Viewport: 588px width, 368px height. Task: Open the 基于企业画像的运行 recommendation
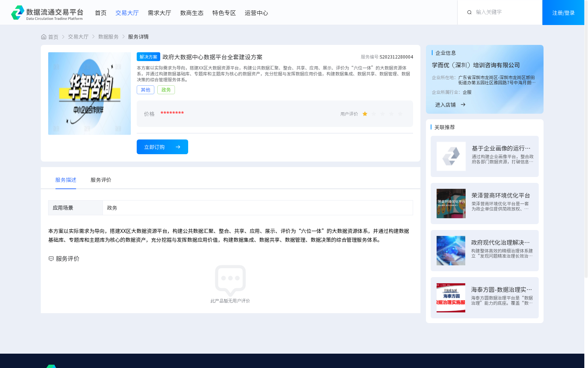[485, 156]
